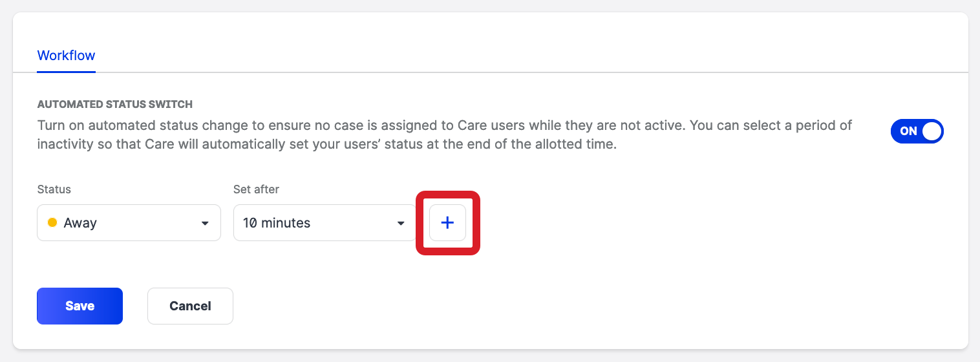Click the Status dropdown caret arrow
980x362 pixels.
pos(205,224)
